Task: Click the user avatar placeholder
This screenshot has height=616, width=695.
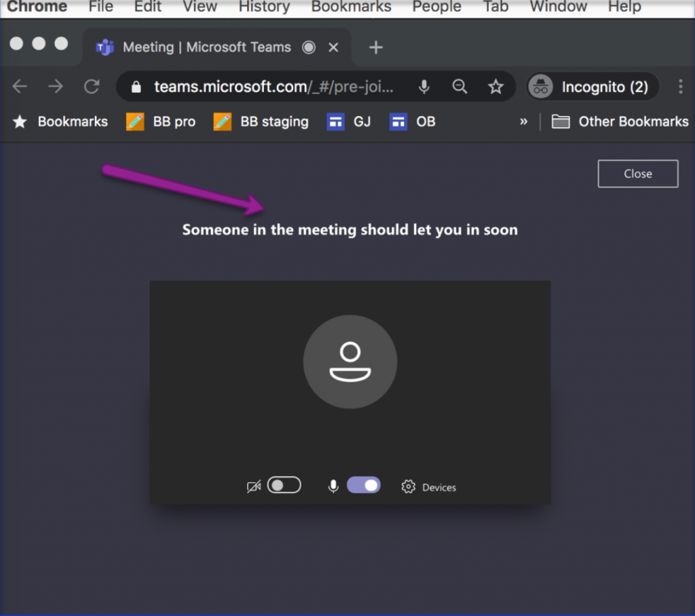Action: click(350, 362)
